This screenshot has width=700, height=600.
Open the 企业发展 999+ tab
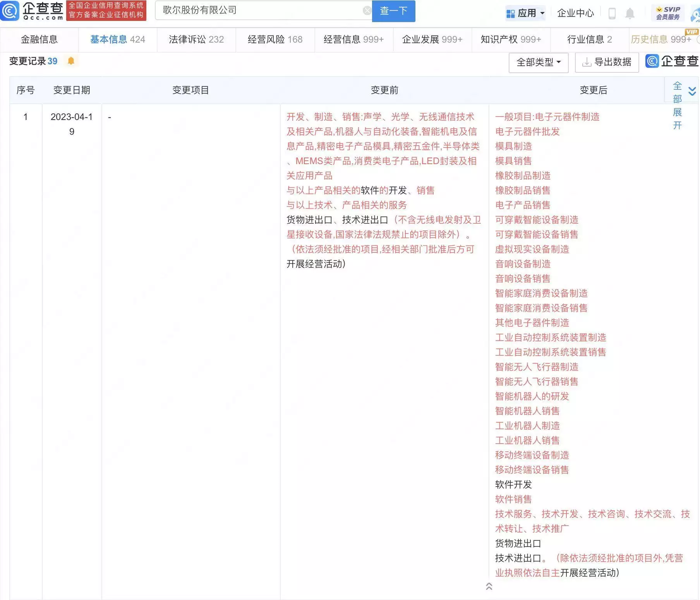[x=432, y=39]
